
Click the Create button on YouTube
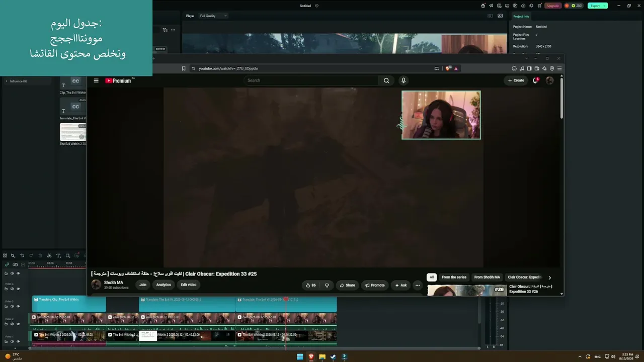click(x=516, y=80)
